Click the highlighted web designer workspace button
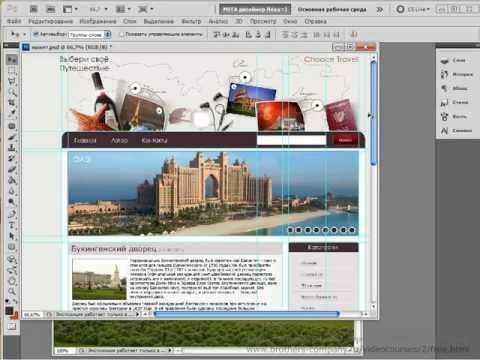This screenshot has width=480, height=360. (x=255, y=9)
